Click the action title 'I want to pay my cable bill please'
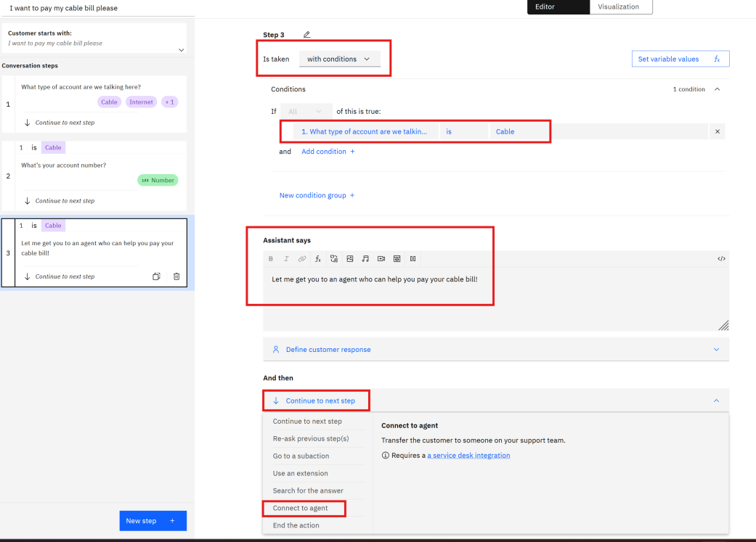 [64, 8]
